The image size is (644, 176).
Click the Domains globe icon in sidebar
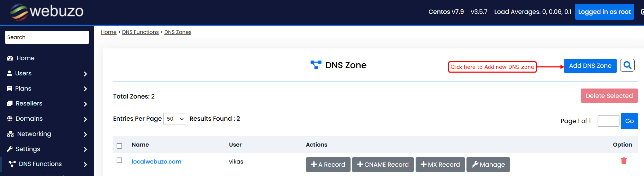10,119
